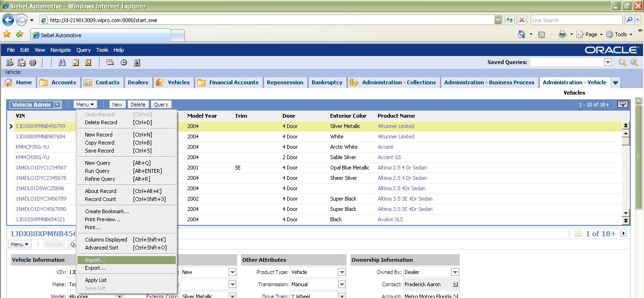The height and width of the screenshot is (298, 644).
Task: Open the Product Type dropdown
Action: click(x=342, y=272)
